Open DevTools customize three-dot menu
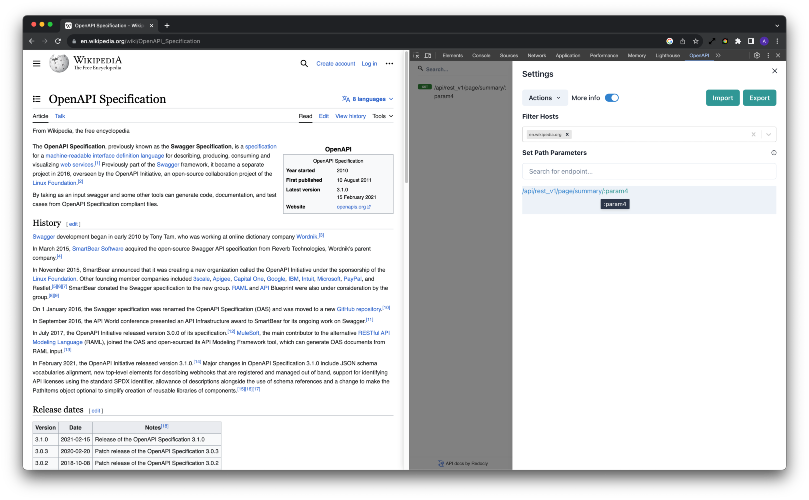809x500 pixels. click(768, 55)
